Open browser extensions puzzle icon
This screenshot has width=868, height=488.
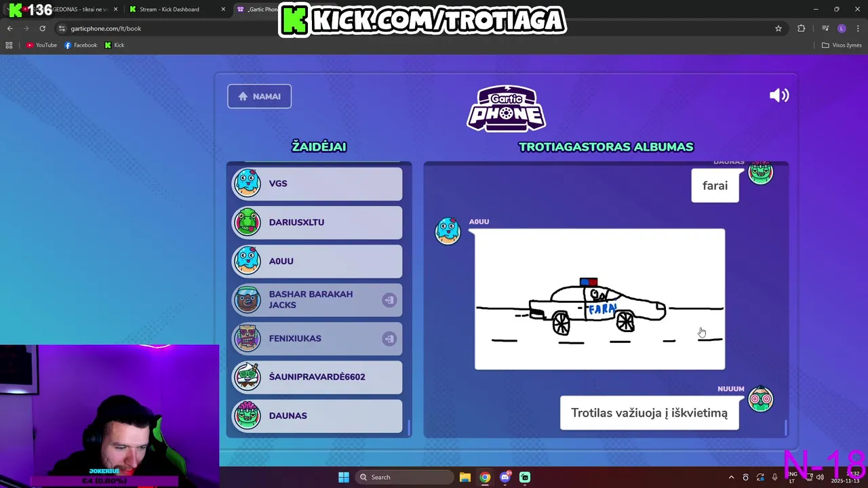pyautogui.click(x=802, y=28)
